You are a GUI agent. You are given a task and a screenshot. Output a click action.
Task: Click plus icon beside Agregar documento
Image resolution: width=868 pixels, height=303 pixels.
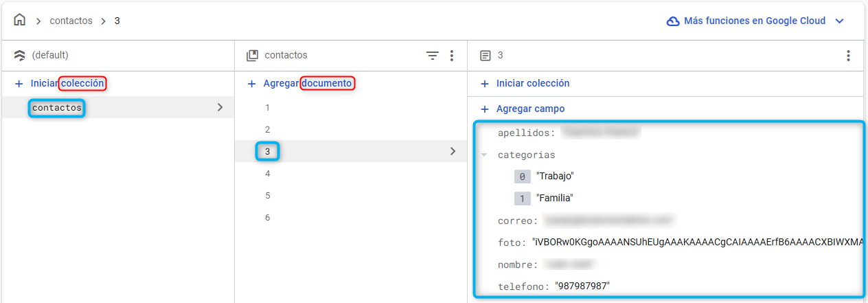point(251,84)
